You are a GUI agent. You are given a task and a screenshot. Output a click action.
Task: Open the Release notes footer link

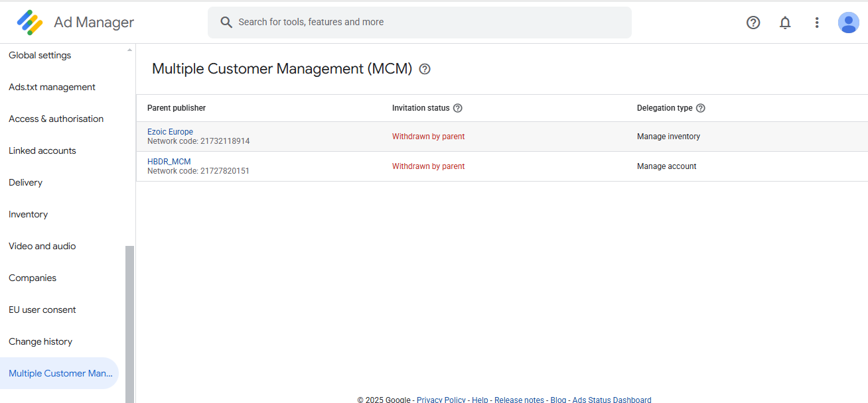pyautogui.click(x=519, y=400)
